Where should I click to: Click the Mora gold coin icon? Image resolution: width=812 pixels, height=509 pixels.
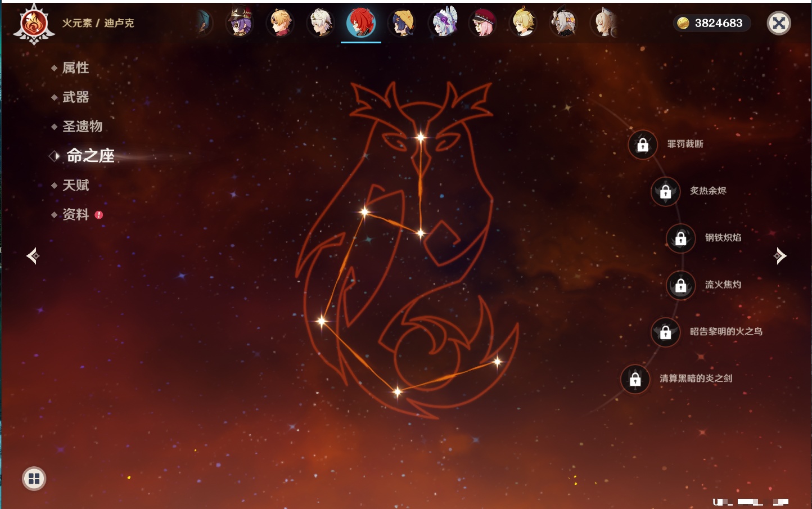pyautogui.click(x=683, y=23)
